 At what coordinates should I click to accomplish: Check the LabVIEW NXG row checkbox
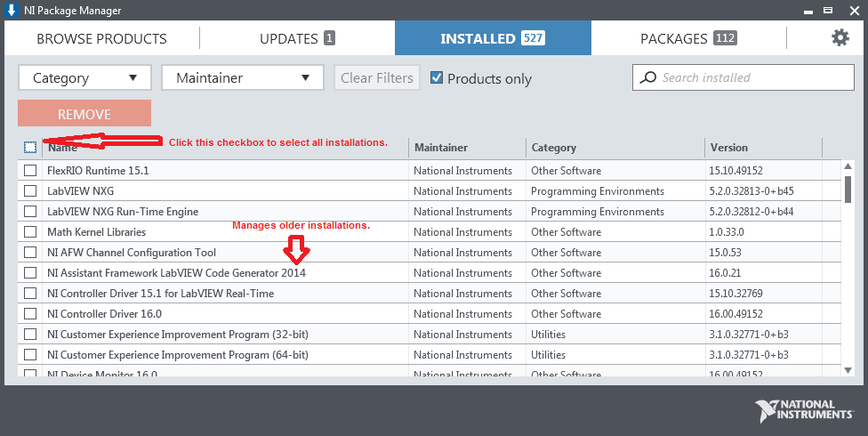pyautogui.click(x=30, y=191)
